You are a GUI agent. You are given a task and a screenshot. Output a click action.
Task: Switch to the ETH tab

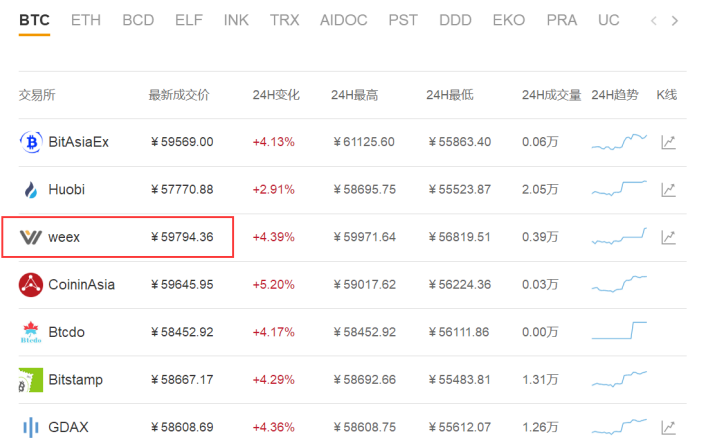point(86,20)
